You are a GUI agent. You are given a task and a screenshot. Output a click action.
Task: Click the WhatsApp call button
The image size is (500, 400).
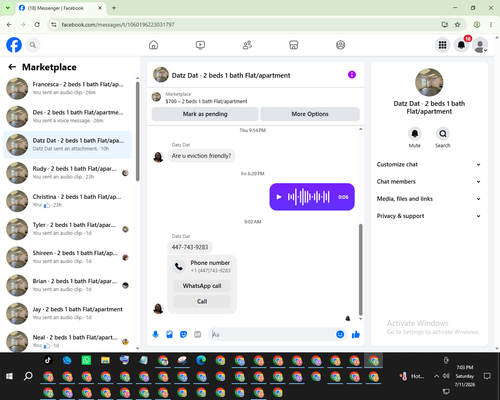coord(202,286)
